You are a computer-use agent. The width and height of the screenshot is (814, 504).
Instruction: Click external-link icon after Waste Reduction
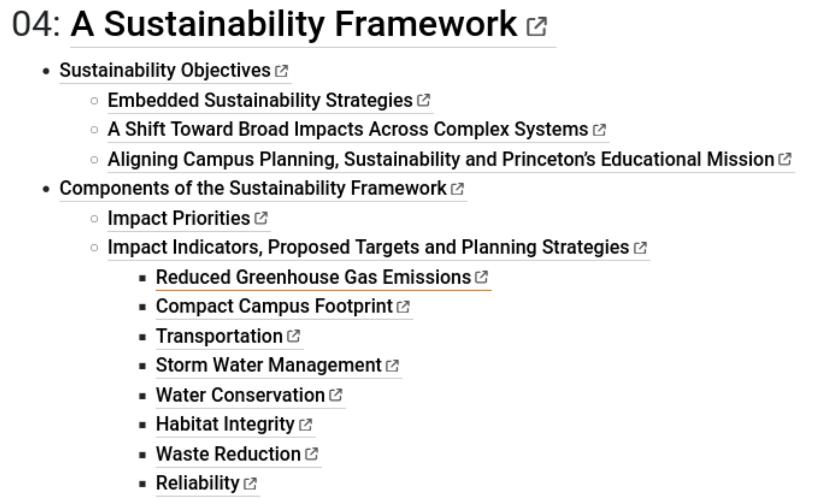[x=311, y=454]
